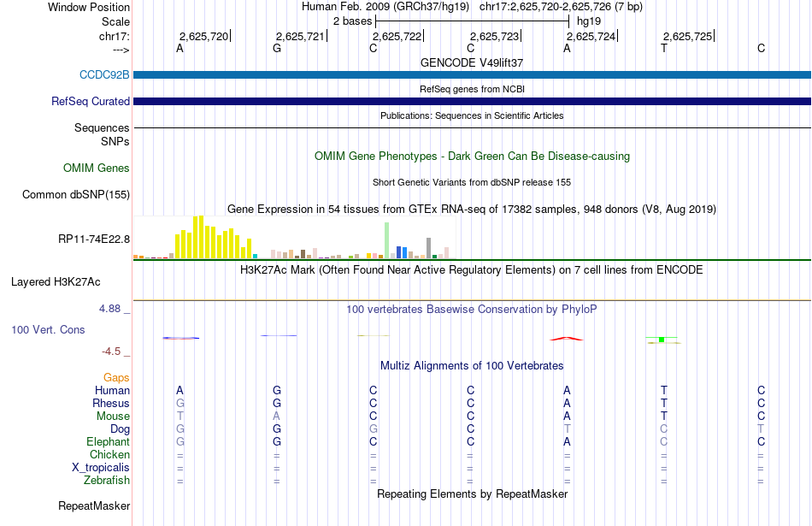Click the 2,625,723 ruler coordinate

click(494, 36)
